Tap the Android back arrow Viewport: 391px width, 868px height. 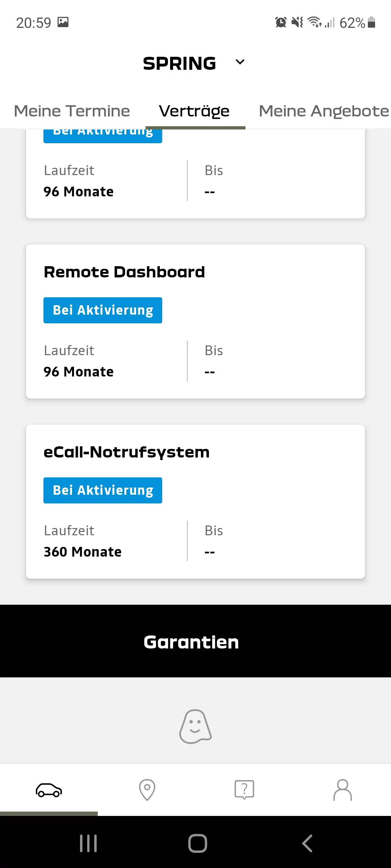(x=307, y=843)
